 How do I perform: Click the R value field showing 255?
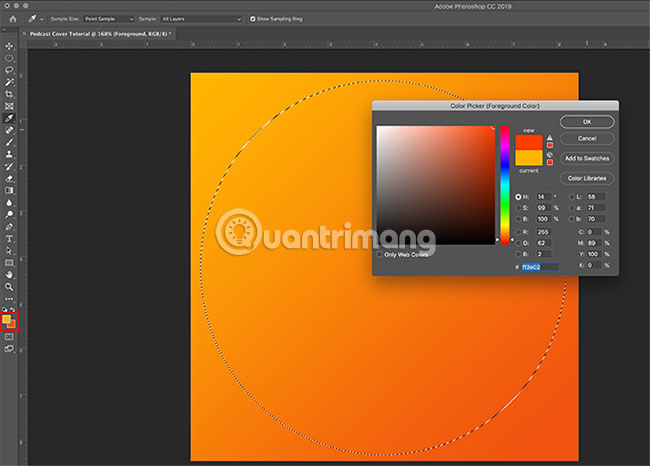544,232
